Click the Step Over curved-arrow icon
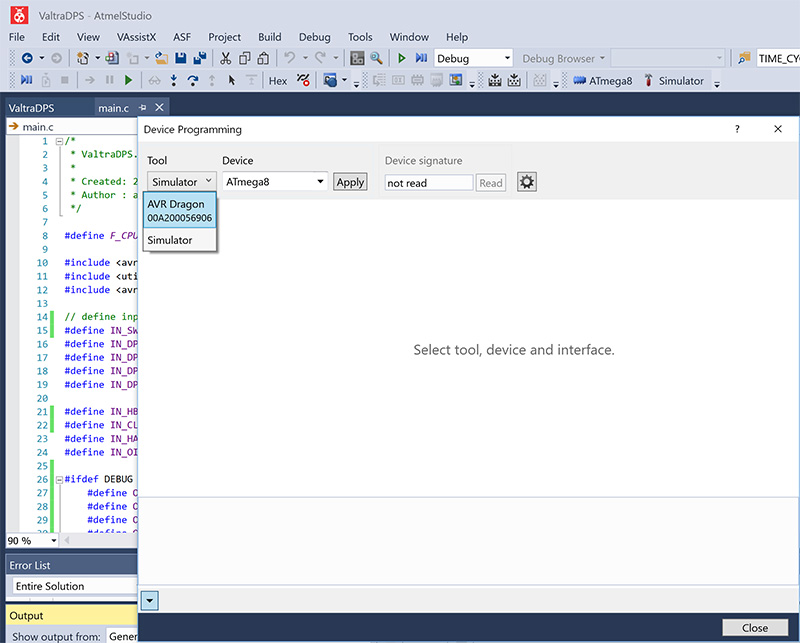This screenshot has height=643, width=800. (193, 80)
